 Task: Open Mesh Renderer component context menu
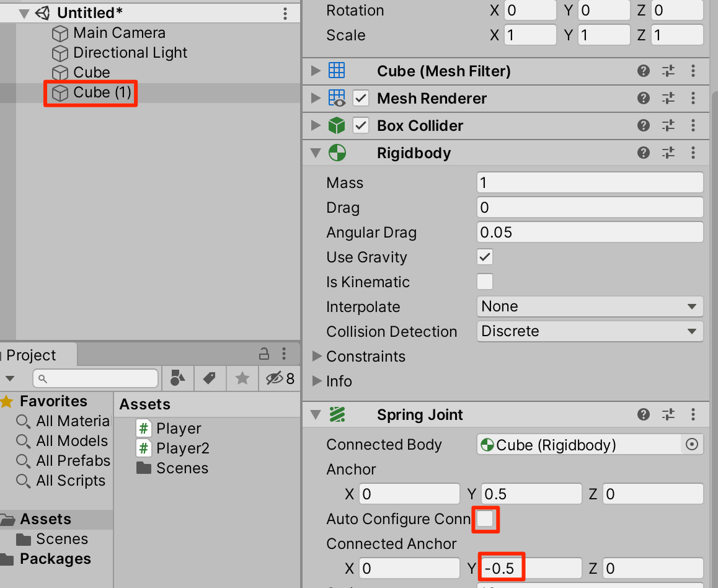(x=693, y=99)
